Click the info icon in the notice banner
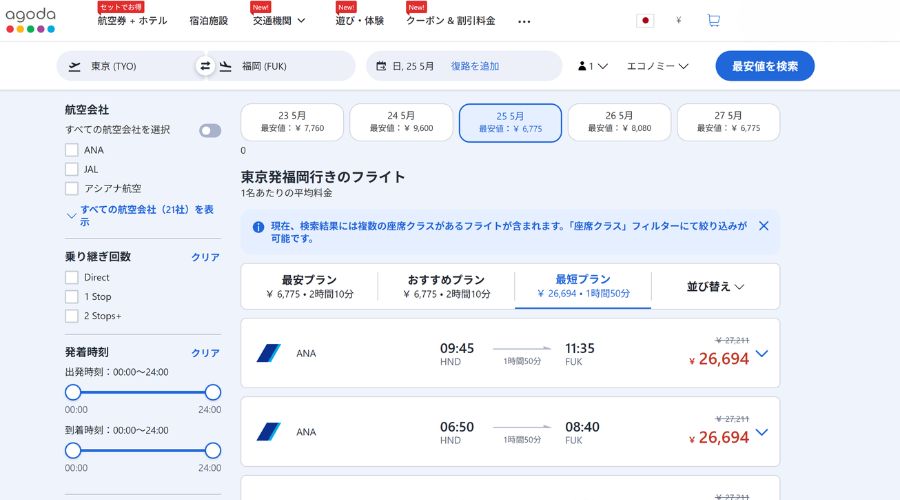 [x=258, y=227]
